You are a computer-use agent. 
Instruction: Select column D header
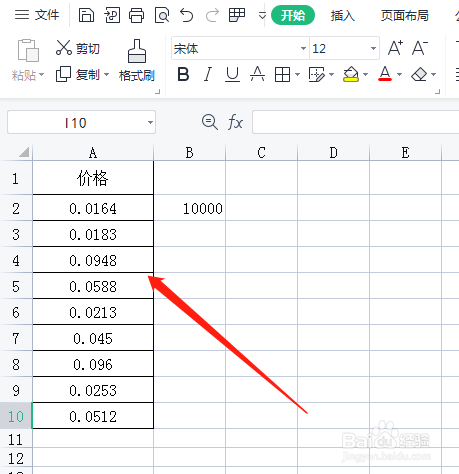coord(333,153)
